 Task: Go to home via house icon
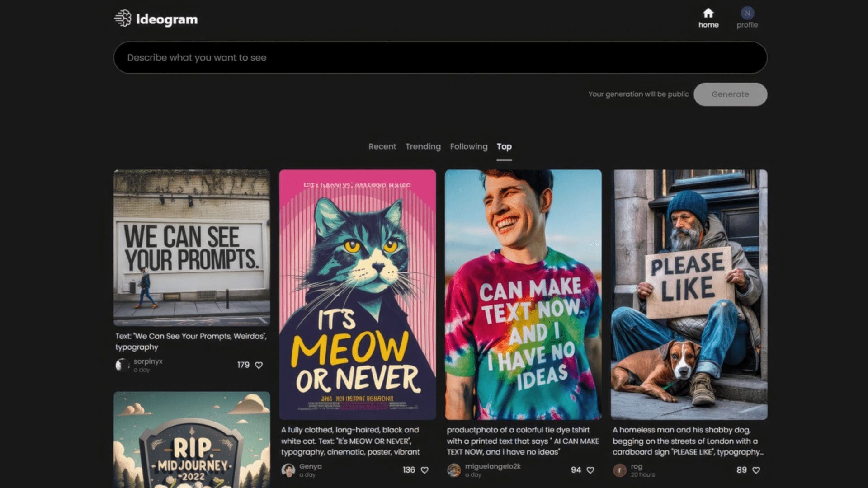[708, 13]
